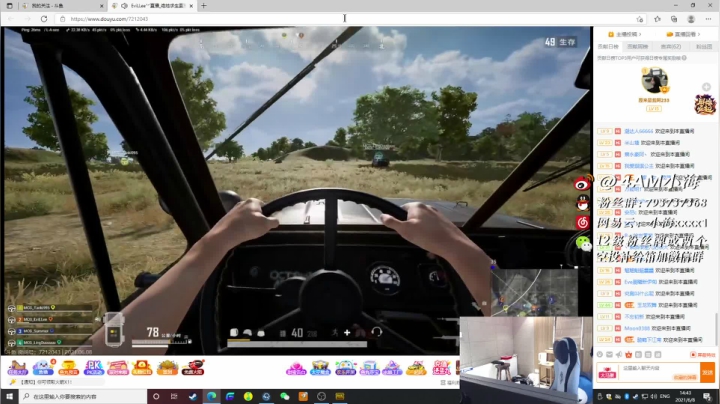Open OBS Studio from the taskbar
Screen dimensions: 720x404
pos(321,396)
